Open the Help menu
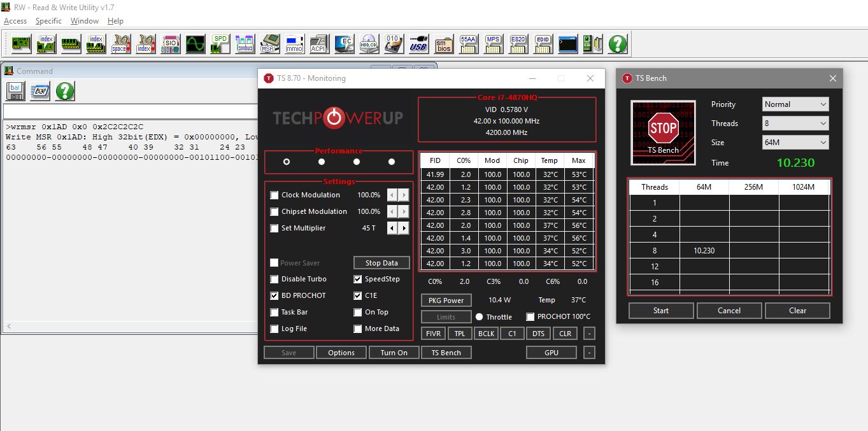The width and height of the screenshot is (868, 431). pos(115,21)
